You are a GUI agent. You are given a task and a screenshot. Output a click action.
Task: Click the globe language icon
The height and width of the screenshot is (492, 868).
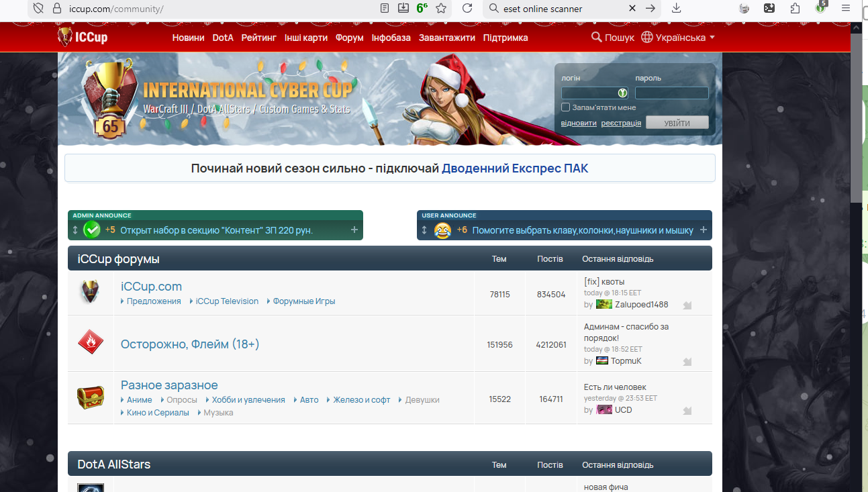647,37
